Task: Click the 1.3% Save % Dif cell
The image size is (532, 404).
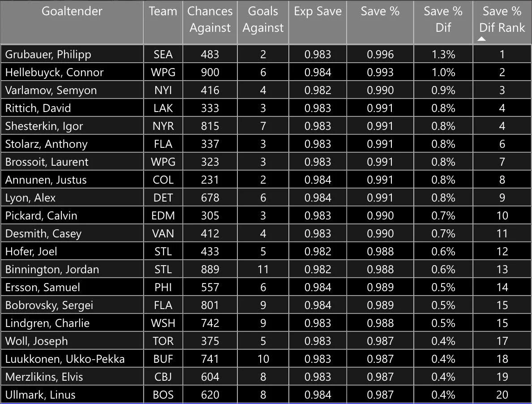Action: 443,55
